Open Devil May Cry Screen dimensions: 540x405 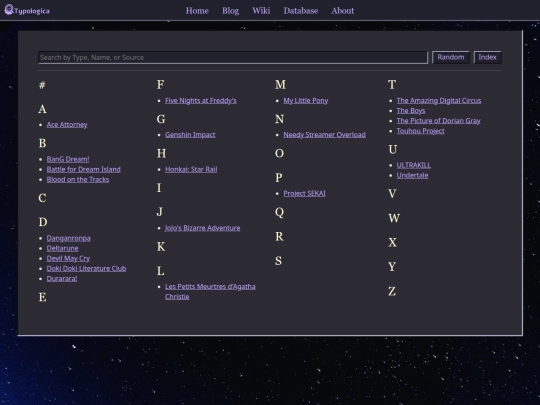[x=68, y=258]
